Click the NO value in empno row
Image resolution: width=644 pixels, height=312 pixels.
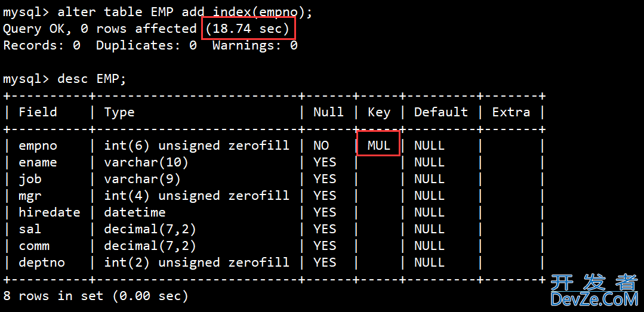[x=321, y=146]
